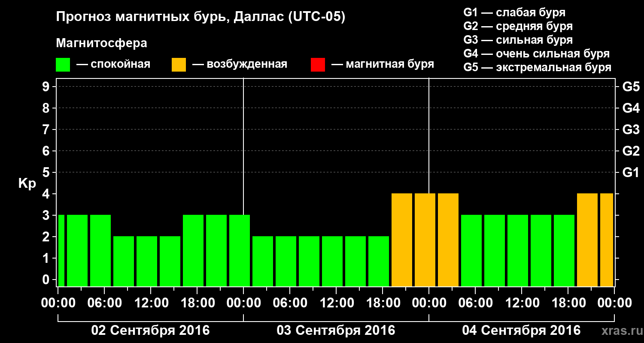Click the 'G4 — очень сильная буря' legend line
Viewport: 644px width, 343px height.
(537, 54)
